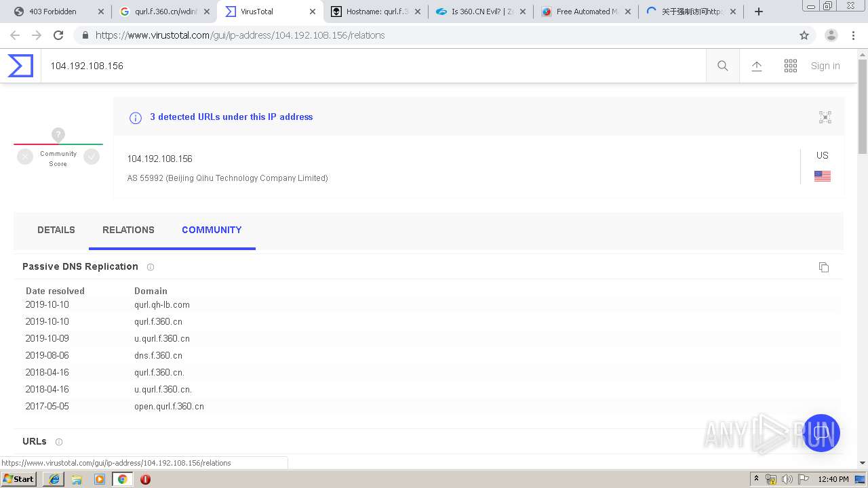Close the VirusTotal tab
The width and height of the screenshot is (868, 488).
pos(313,12)
